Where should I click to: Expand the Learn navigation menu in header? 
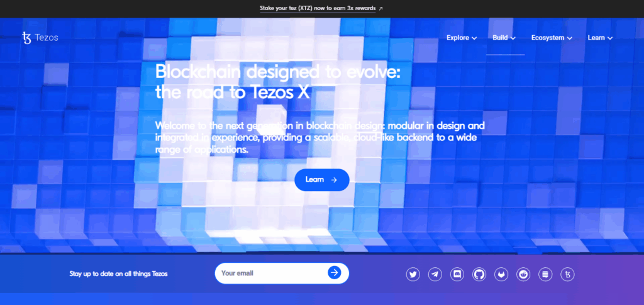[600, 38]
